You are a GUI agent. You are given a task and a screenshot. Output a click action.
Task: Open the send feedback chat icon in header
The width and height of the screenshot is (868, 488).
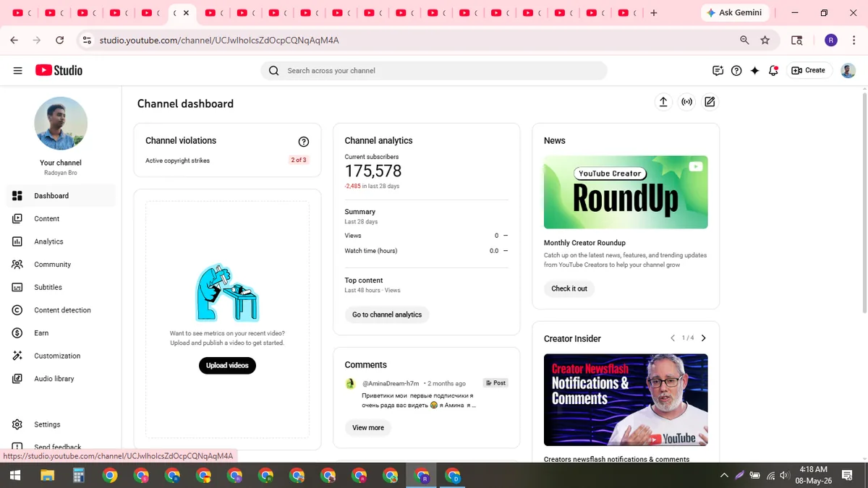(718, 71)
